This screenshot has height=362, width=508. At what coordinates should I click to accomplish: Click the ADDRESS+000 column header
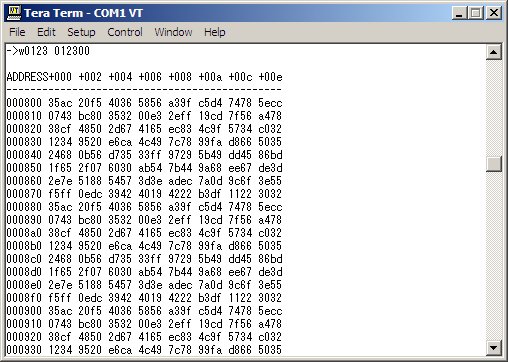point(39,77)
